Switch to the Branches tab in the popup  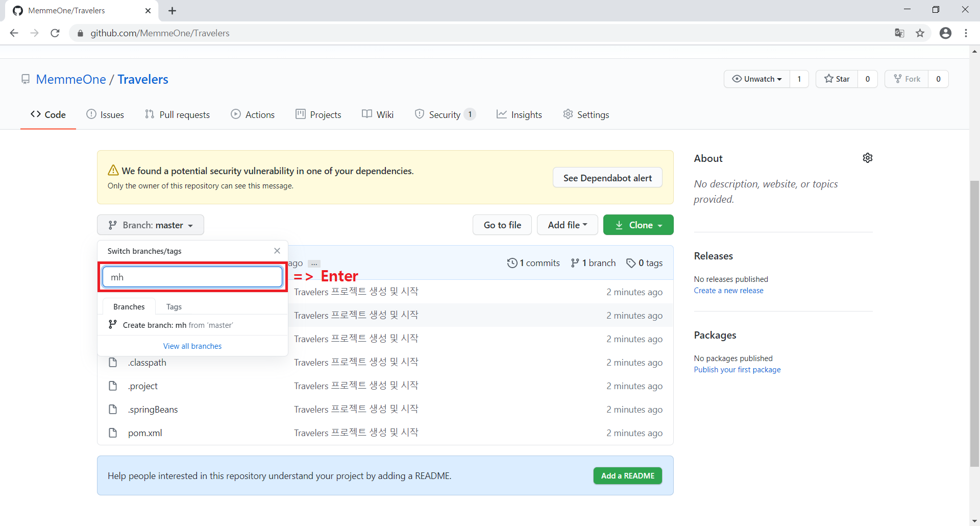coord(129,306)
